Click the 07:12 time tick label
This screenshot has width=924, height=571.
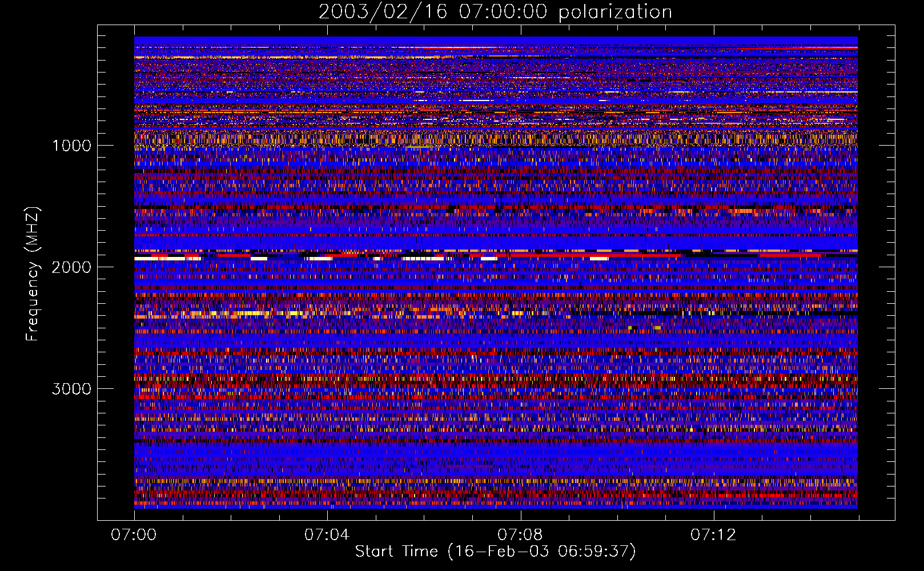click(x=713, y=535)
